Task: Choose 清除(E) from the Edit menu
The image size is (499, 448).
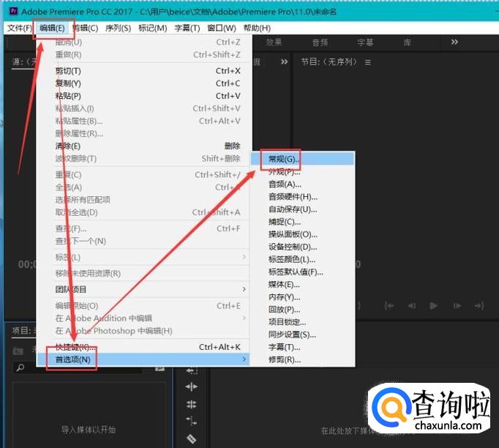Action: 144,146
